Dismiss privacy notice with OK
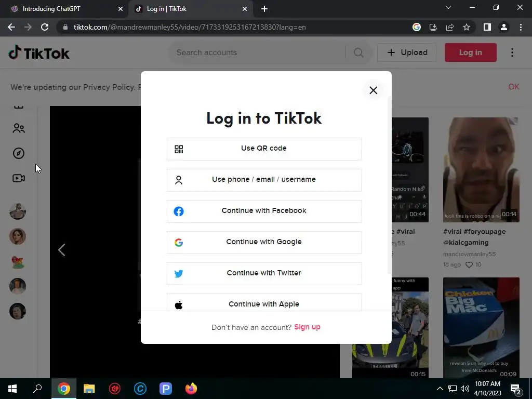Screen dimensions: 532x399 point(514,87)
